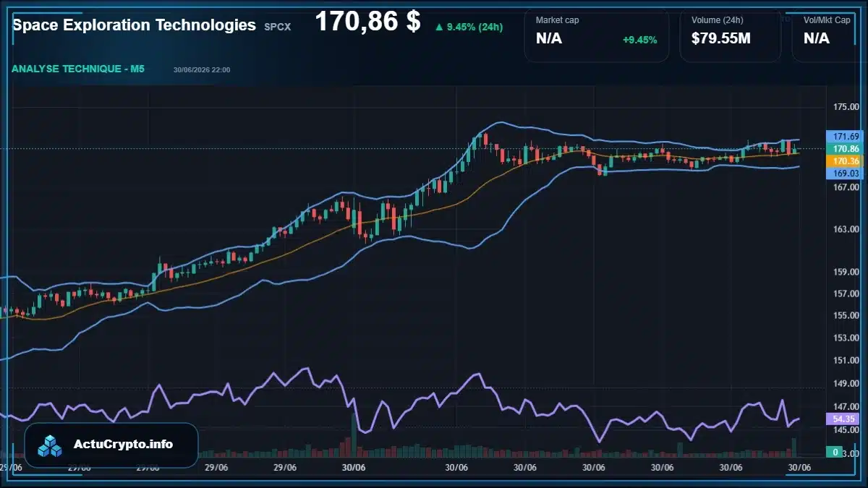
Task: Select the blue 169.03 lower band price tag
Action: (846, 173)
